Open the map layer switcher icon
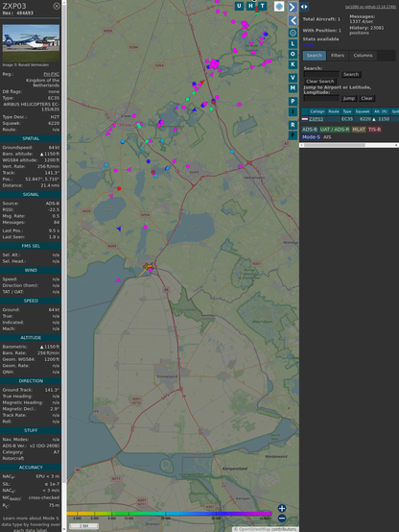This screenshot has height=532, width=399. coord(279,6)
